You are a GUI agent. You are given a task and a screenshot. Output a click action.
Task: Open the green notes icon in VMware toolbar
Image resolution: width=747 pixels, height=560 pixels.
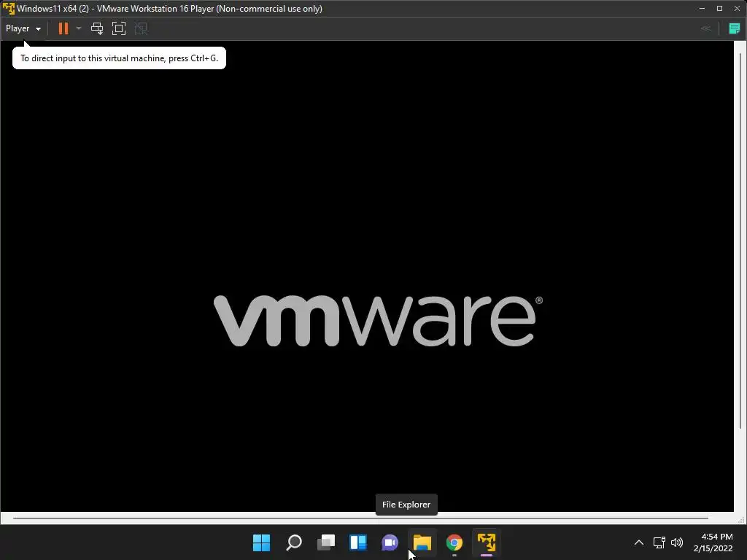[x=734, y=28]
